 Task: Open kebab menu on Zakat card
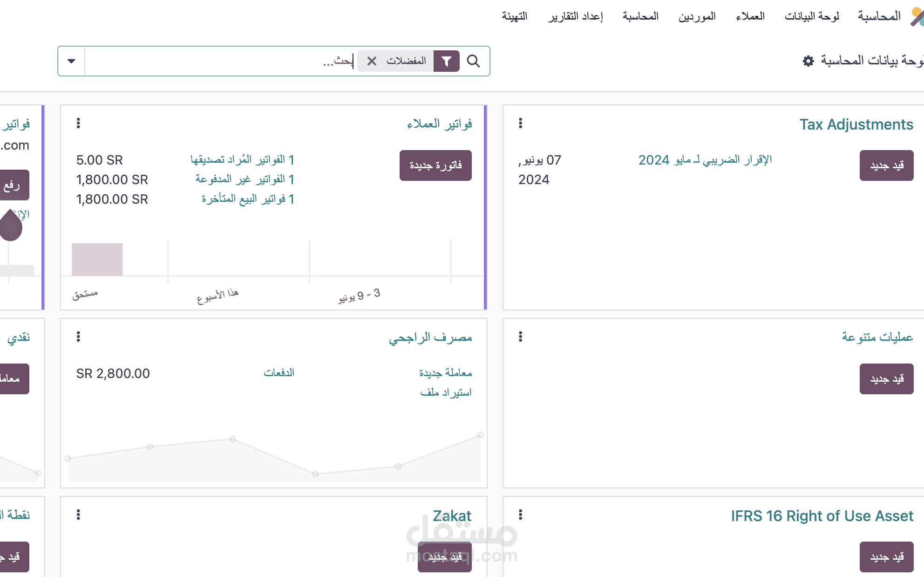coord(78,515)
